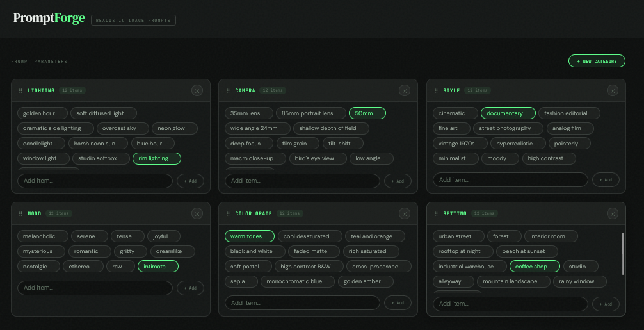Click Add button in Mood card
Image resolution: width=644 pixels, height=330 pixels.
click(190, 288)
